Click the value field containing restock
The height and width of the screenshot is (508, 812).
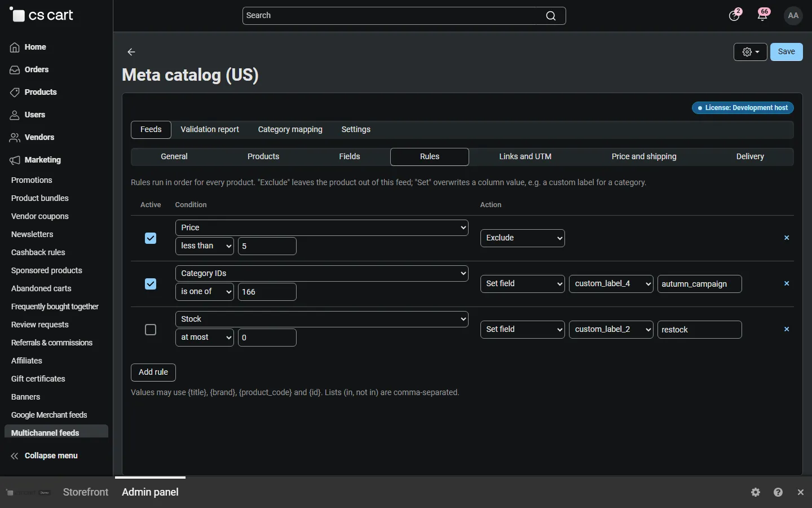(x=700, y=330)
